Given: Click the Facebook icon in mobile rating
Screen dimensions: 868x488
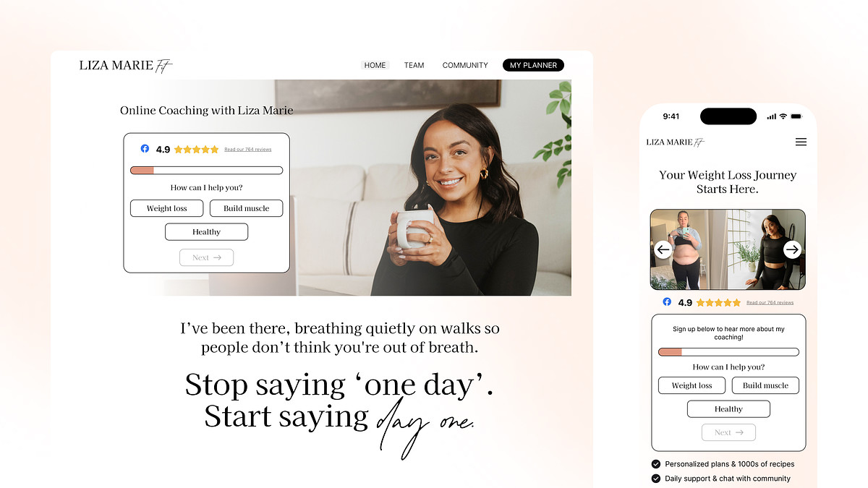Looking at the screenshot, I should point(667,301).
